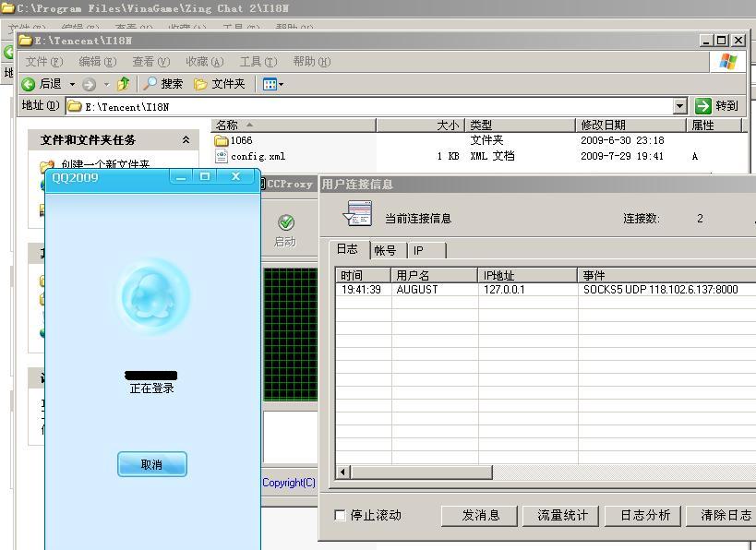Open the 文件(F) menu in Tencent window
This screenshot has height=550, width=756.
(44, 62)
